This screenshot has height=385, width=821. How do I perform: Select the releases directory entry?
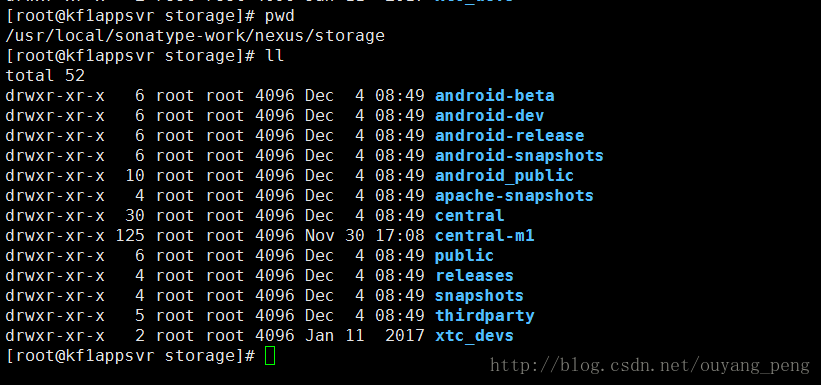474,276
